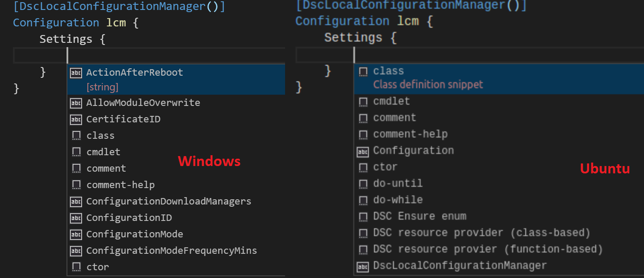The height and width of the screenshot is (278, 644).
Task: Choose the cmdlet snippet in Ubuntu list
Action: [391, 102]
